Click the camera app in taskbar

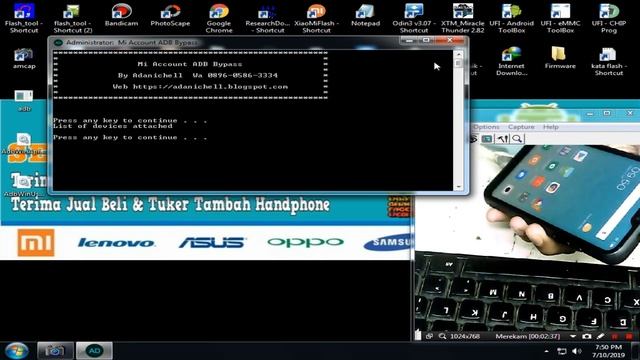click(x=55, y=351)
